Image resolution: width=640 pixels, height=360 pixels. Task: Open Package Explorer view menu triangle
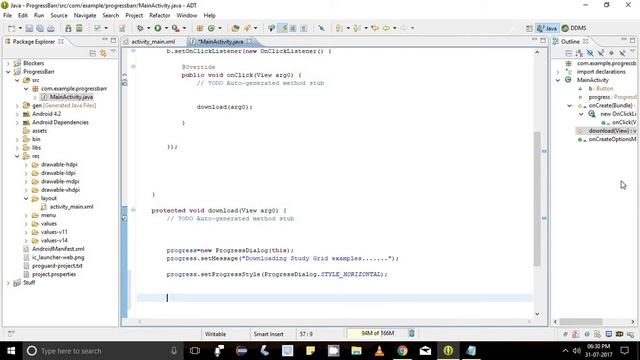(113, 52)
